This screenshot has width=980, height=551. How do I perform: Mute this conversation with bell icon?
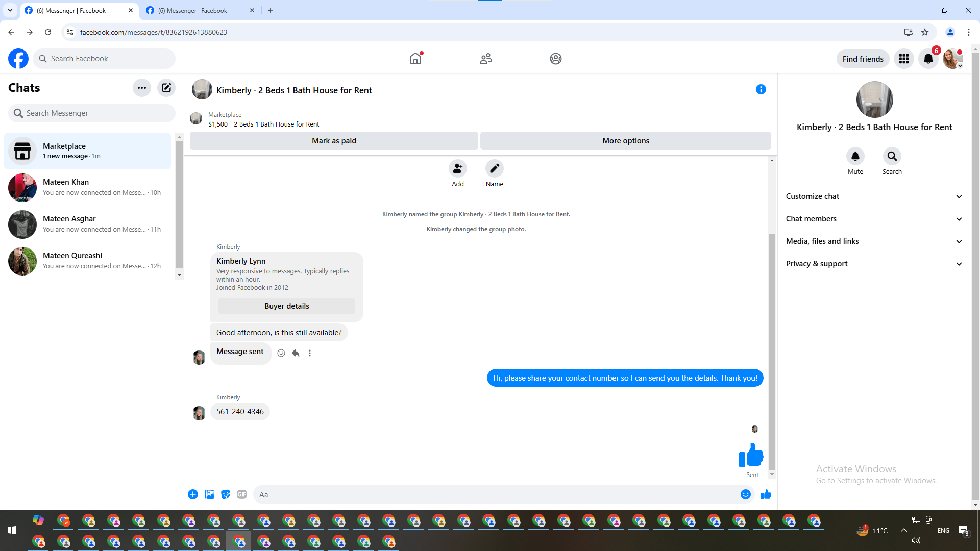pyautogui.click(x=855, y=156)
